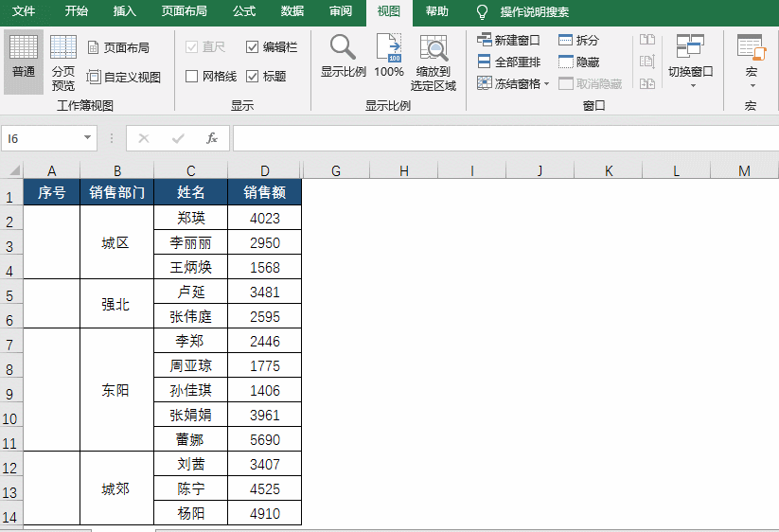Click the Tell Me lightbulb icon
The height and width of the screenshot is (532, 779).
[482, 12]
